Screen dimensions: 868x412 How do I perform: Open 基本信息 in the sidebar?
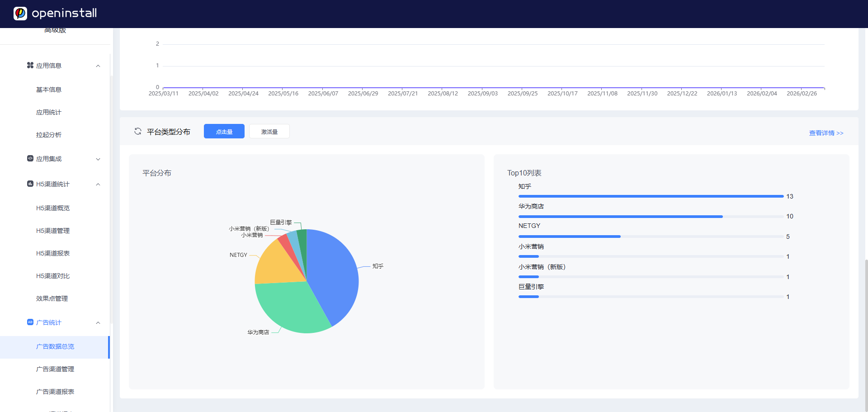pyautogui.click(x=49, y=90)
